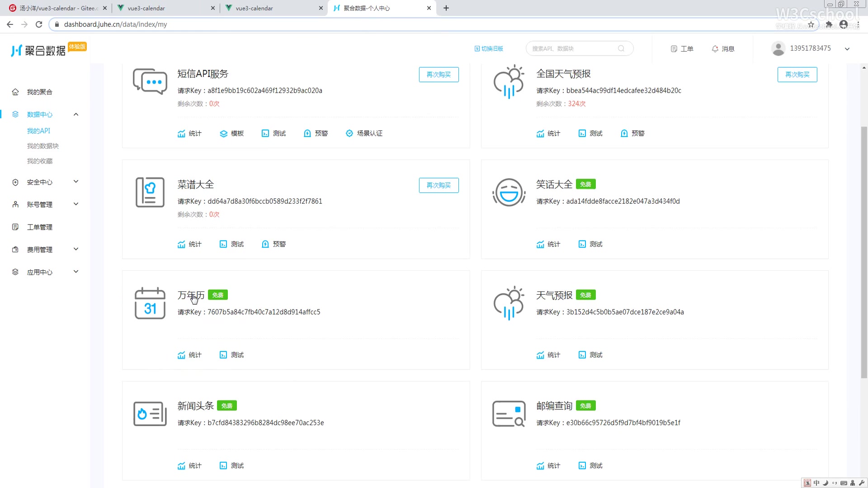The image size is (868, 488).
Task: Click 再次购买 for 全国天气预报
Action: click(798, 75)
